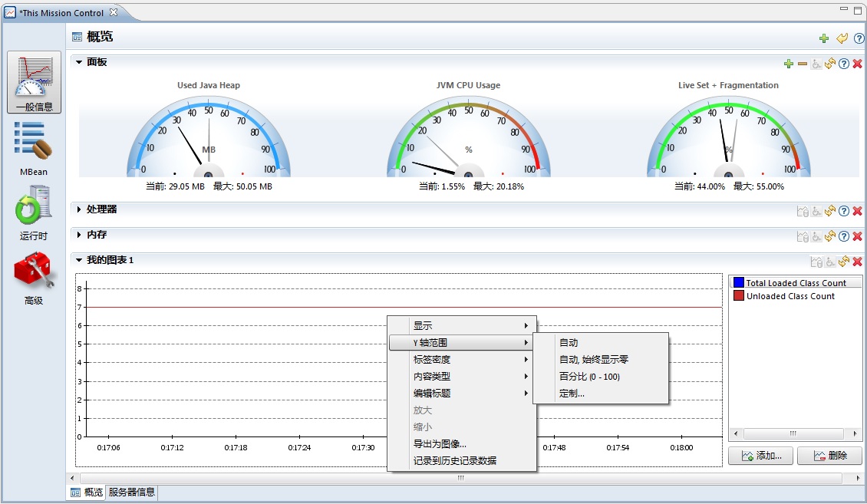The width and height of the screenshot is (867, 504).
Task: Remove the 面板 section with red X
Action: pyautogui.click(x=858, y=64)
